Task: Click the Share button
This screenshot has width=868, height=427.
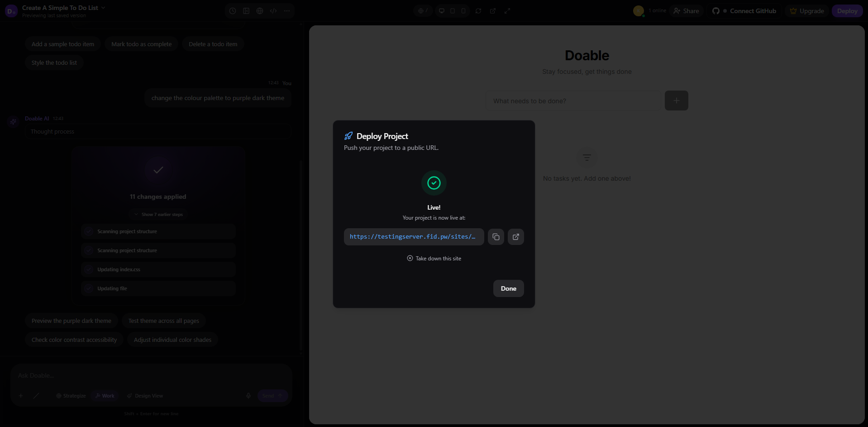Action: [x=686, y=11]
